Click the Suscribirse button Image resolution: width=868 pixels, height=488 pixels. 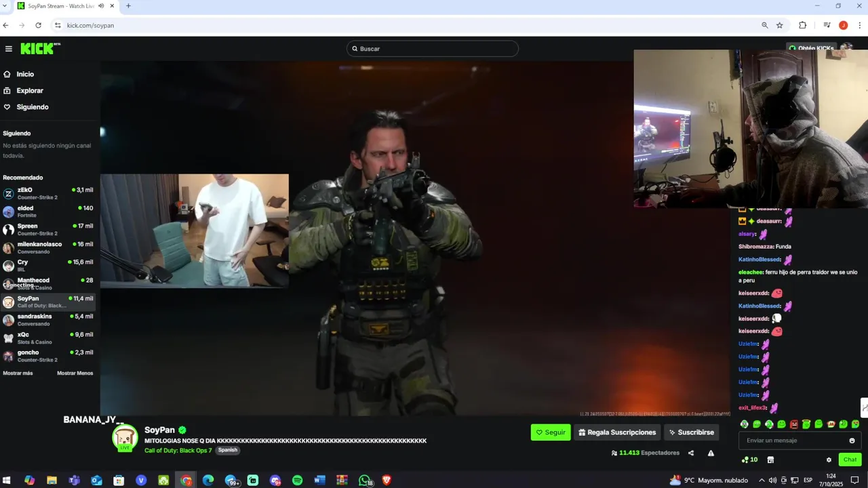691,432
